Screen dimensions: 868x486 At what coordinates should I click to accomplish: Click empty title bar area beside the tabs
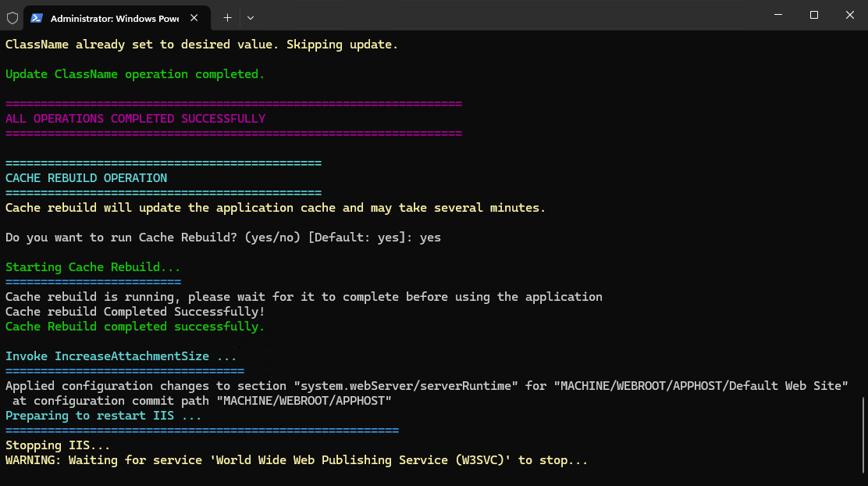[x=507, y=16]
